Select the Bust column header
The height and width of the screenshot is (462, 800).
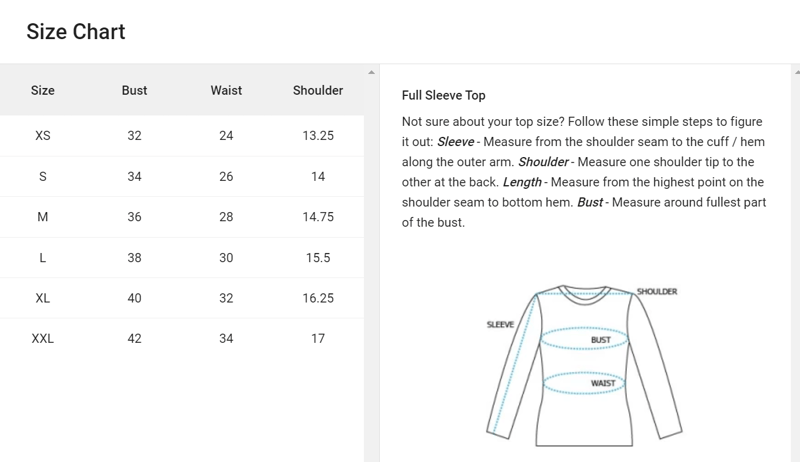[134, 90]
